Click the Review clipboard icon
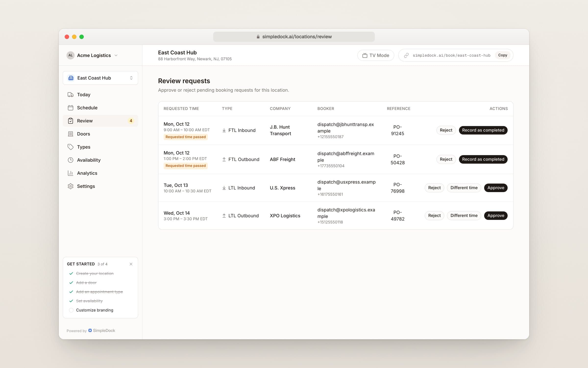Image resolution: width=588 pixels, height=368 pixels. (71, 121)
